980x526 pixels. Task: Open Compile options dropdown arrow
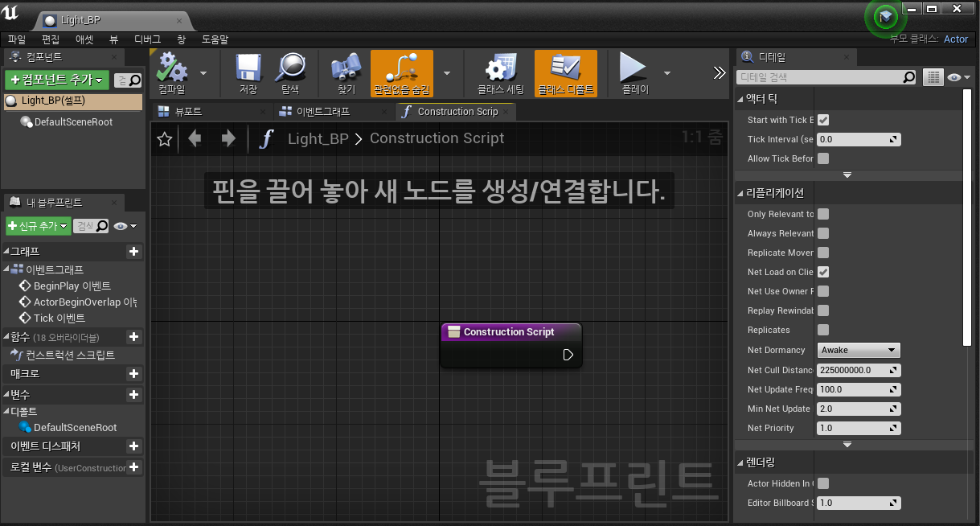(203, 72)
